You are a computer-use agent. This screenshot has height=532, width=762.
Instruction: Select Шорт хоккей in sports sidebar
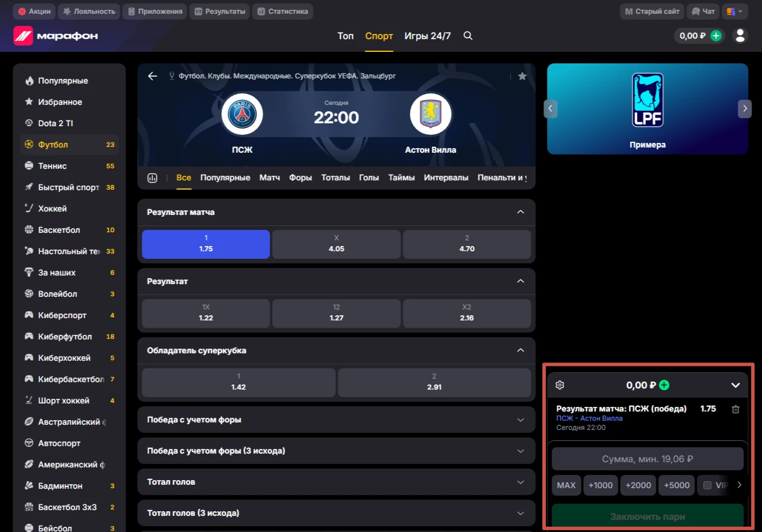point(69,401)
